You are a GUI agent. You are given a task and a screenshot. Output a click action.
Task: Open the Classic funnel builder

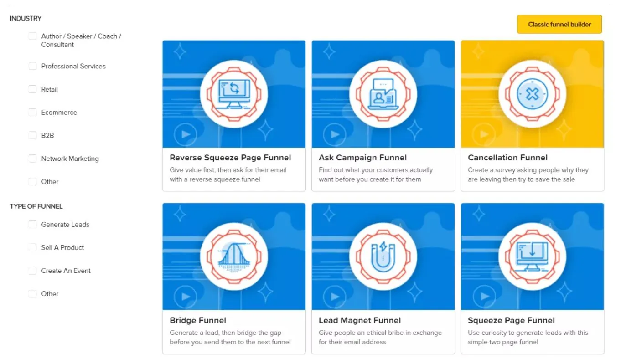[559, 25]
